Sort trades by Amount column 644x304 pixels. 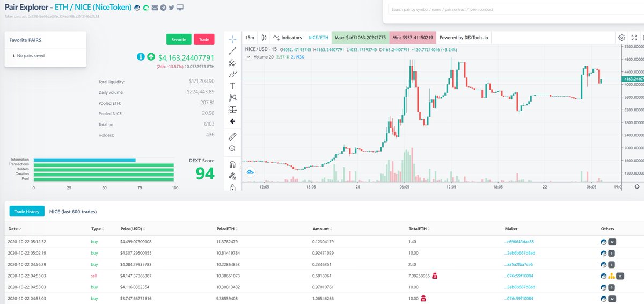coord(323,229)
